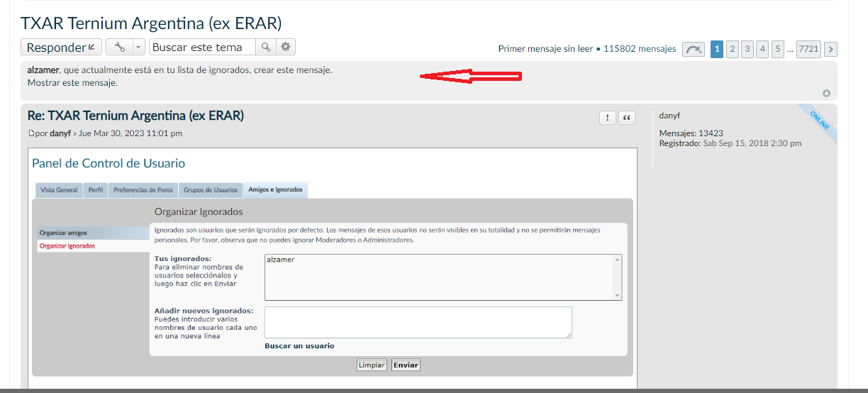Open the topic tools wrench icon

point(119,48)
